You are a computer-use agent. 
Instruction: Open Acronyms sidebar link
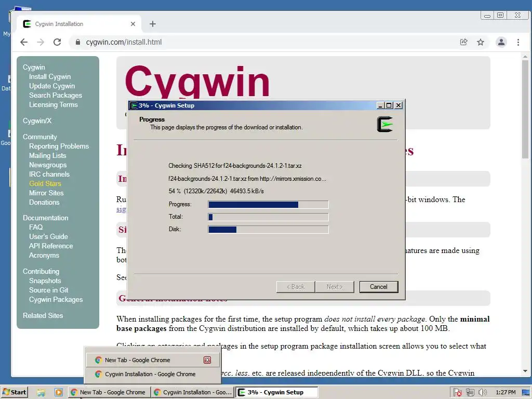[x=44, y=255]
